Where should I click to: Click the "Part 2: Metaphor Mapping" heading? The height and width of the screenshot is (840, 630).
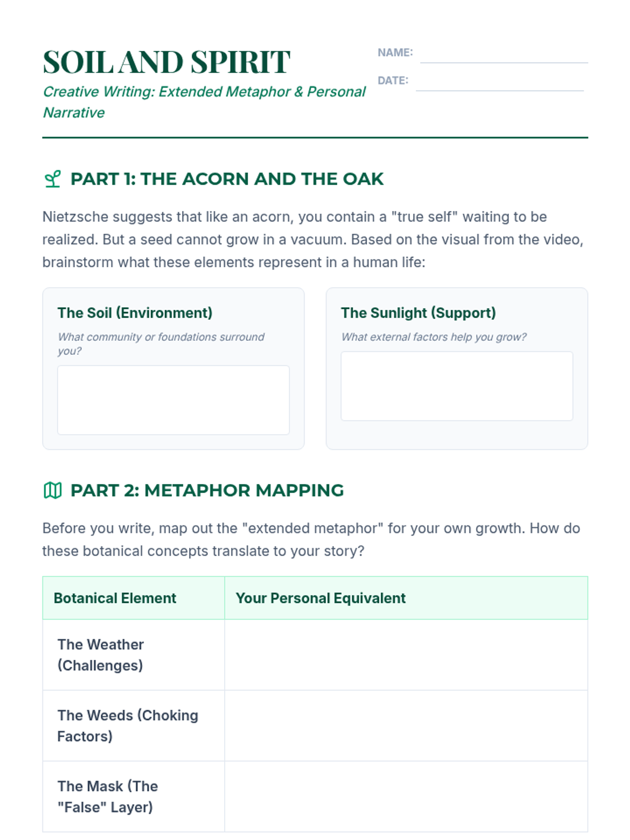pyautogui.click(x=207, y=490)
